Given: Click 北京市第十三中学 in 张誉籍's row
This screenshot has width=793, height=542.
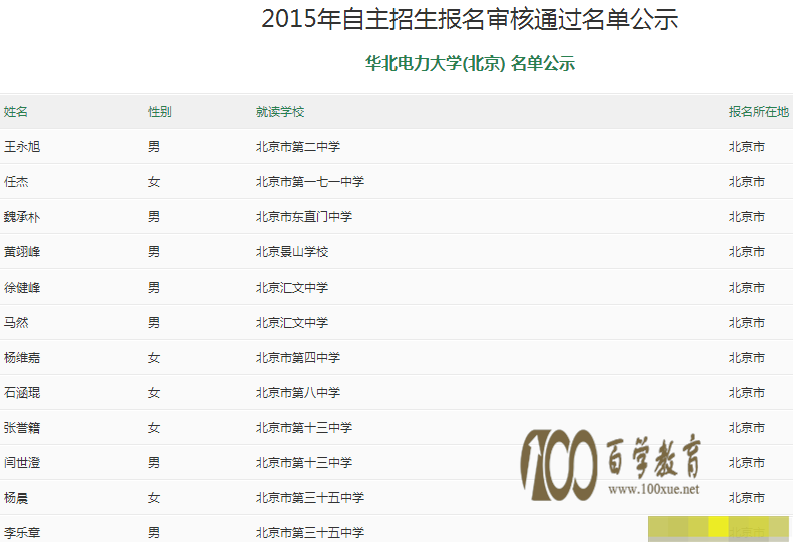Looking at the screenshot, I should click(303, 428).
